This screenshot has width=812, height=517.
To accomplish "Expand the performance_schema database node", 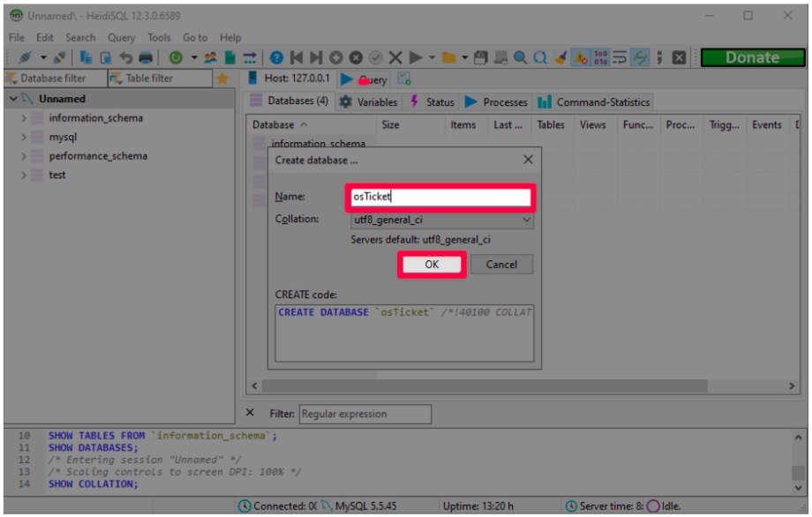I will (x=23, y=156).
